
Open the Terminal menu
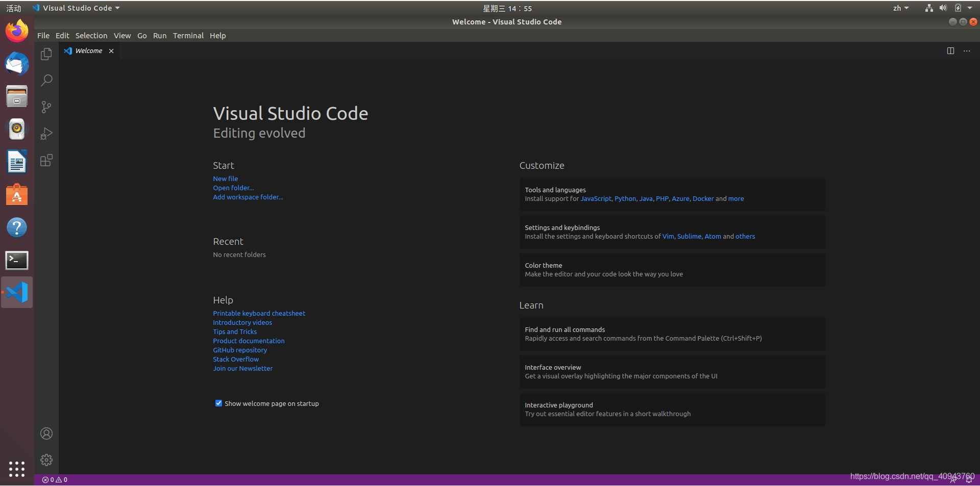[x=188, y=36]
